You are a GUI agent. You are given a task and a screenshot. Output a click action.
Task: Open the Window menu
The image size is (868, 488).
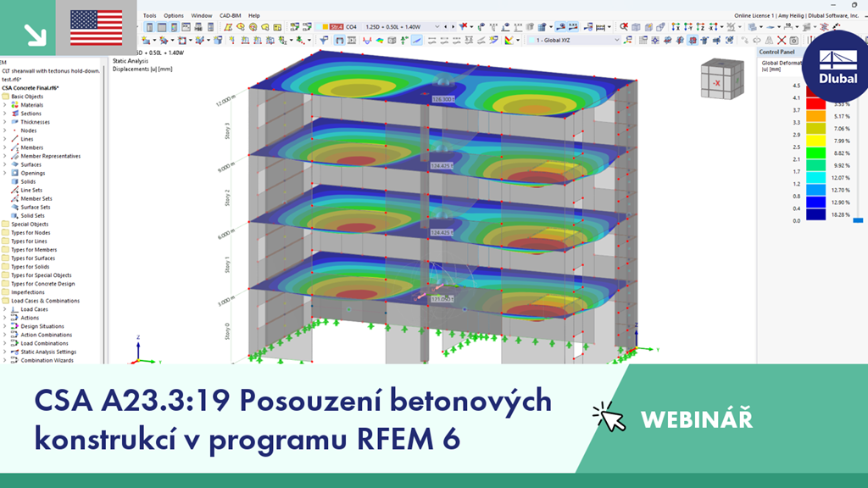(202, 15)
